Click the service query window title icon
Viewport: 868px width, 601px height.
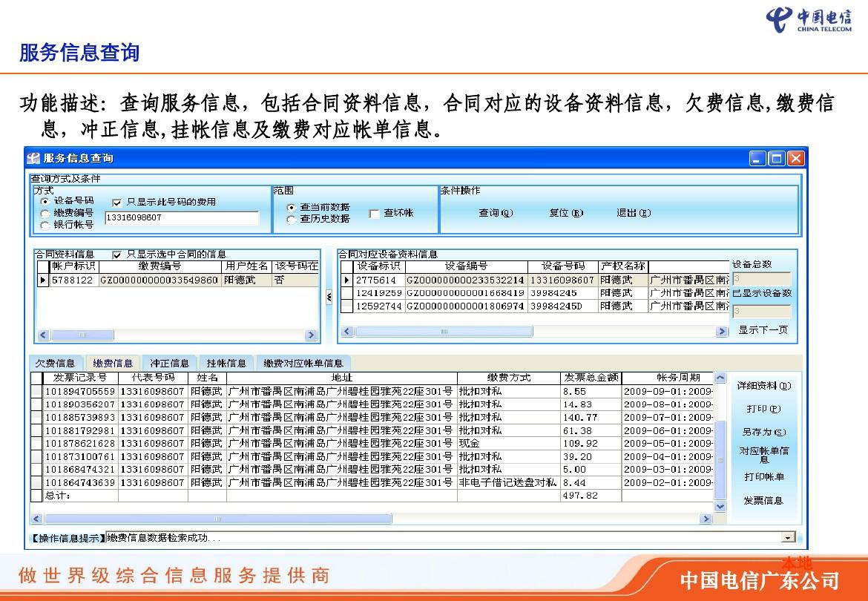tap(34, 158)
